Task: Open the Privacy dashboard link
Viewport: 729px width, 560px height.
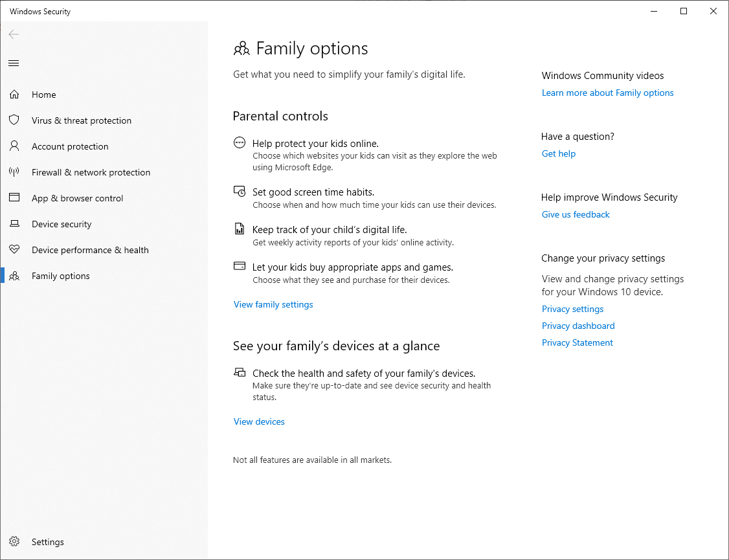Action: 578,326
